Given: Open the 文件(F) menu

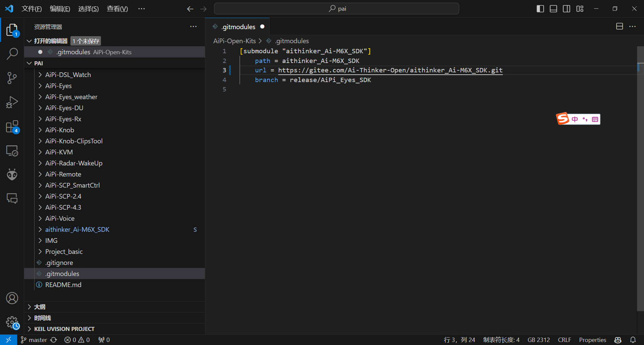Looking at the screenshot, I should [32, 9].
